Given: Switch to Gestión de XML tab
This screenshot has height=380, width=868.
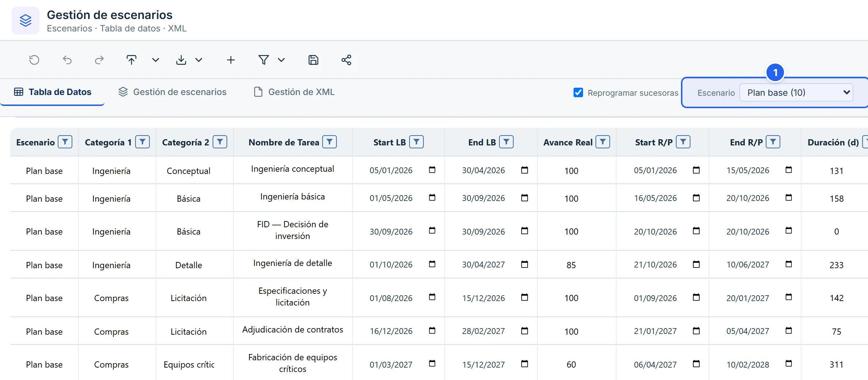Looking at the screenshot, I should (x=294, y=92).
